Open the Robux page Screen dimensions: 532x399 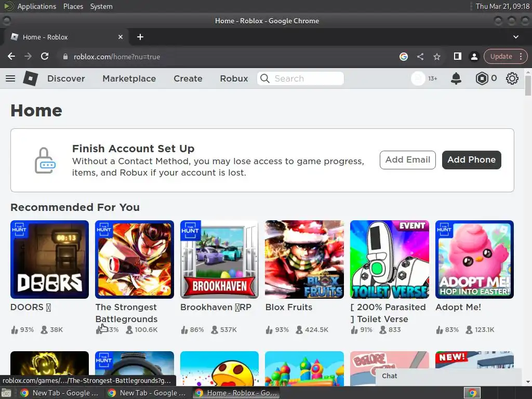(x=234, y=79)
